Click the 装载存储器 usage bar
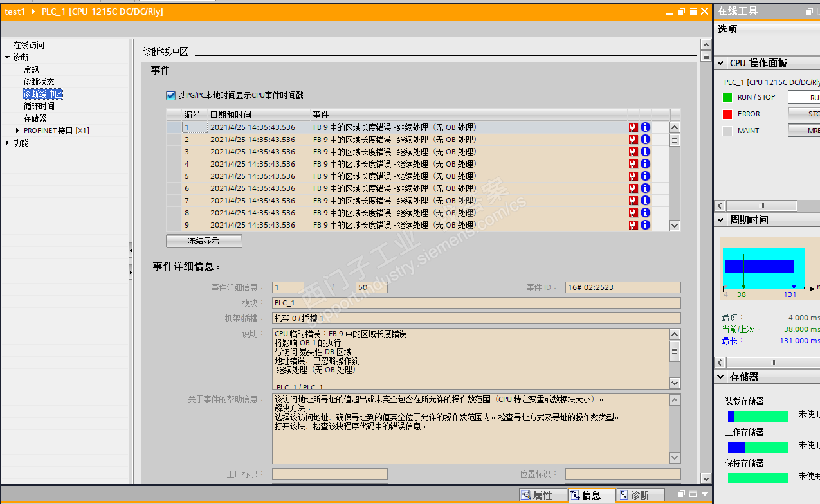 click(x=758, y=416)
